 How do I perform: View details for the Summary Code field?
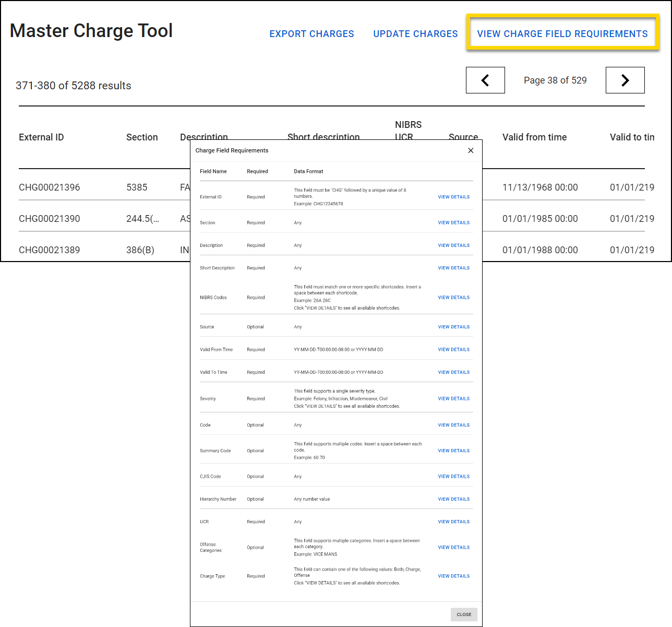pos(453,451)
